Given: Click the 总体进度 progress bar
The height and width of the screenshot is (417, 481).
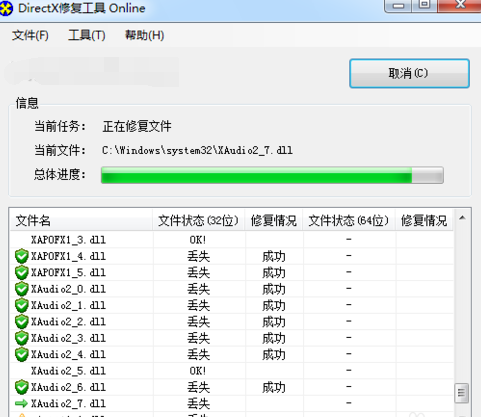Looking at the screenshot, I should (272, 175).
